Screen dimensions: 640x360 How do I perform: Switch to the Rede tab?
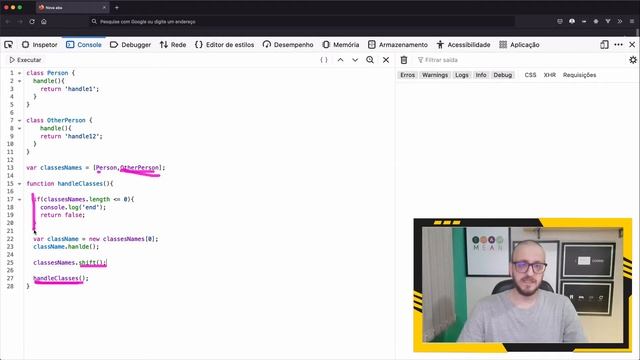[x=173, y=44]
